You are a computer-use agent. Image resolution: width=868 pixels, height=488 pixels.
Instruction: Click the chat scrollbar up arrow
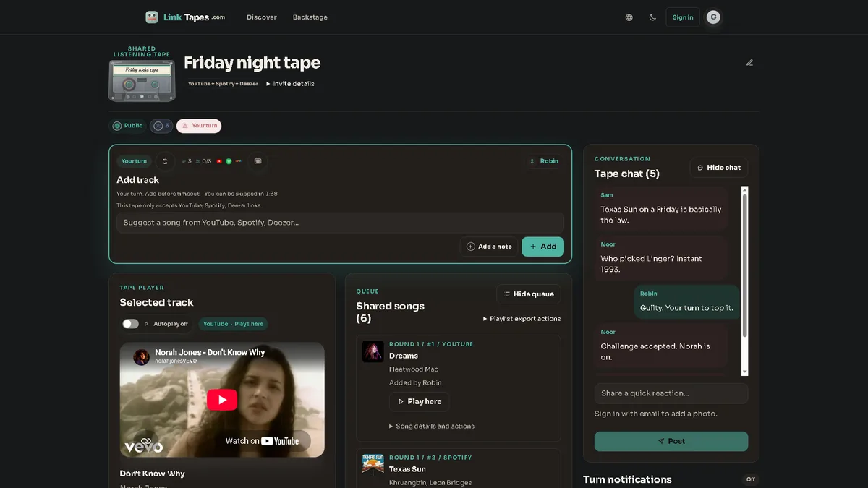tap(745, 190)
